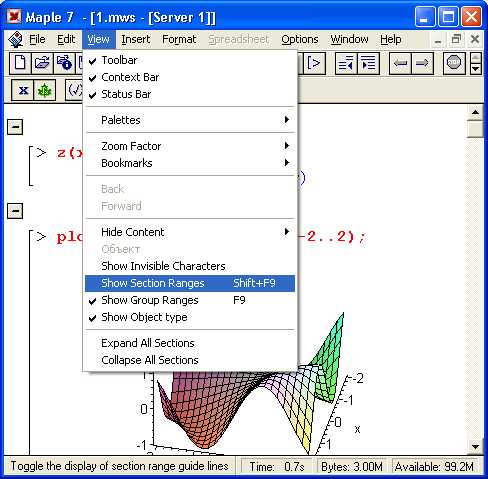This screenshot has width=488, height=479.
Task: Click the 'Available: 99.2M' status field
Action: (x=434, y=466)
